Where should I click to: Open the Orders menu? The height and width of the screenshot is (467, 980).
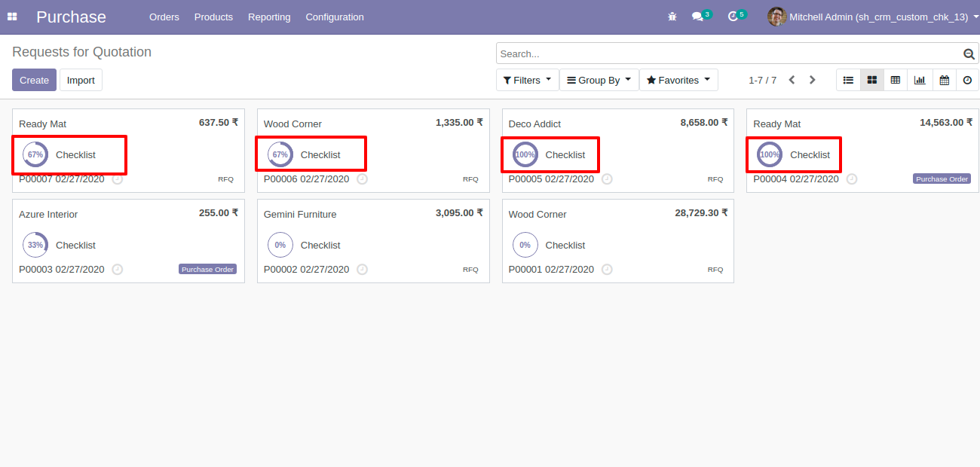pos(164,17)
